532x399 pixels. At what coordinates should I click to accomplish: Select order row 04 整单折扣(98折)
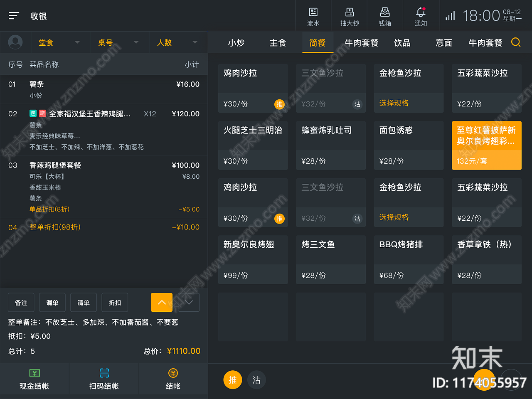point(104,227)
